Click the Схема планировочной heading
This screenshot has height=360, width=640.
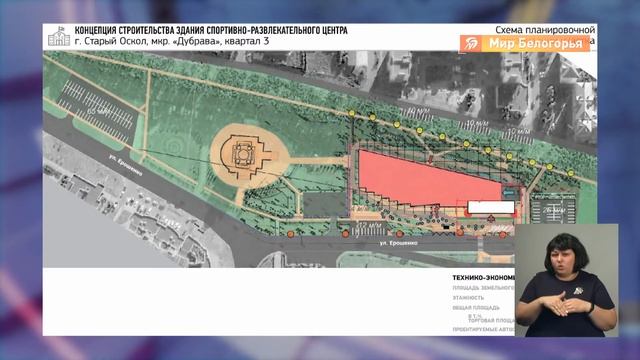pos(545,30)
